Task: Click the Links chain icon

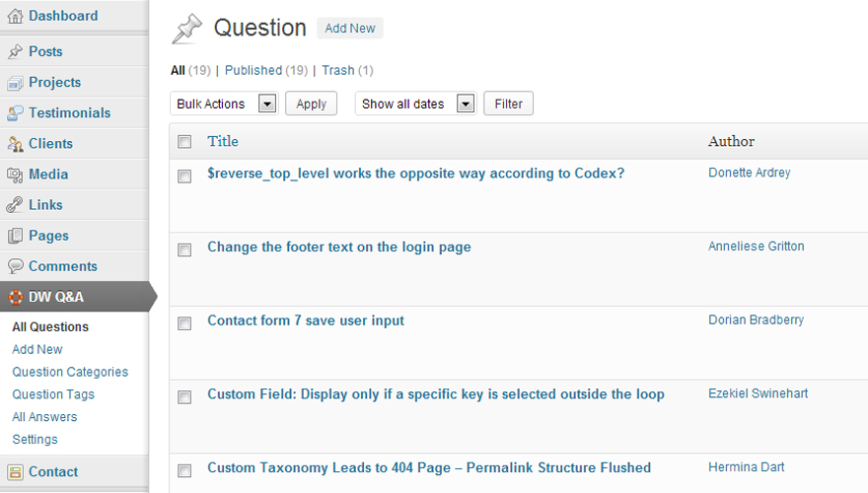Action: [x=15, y=205]
